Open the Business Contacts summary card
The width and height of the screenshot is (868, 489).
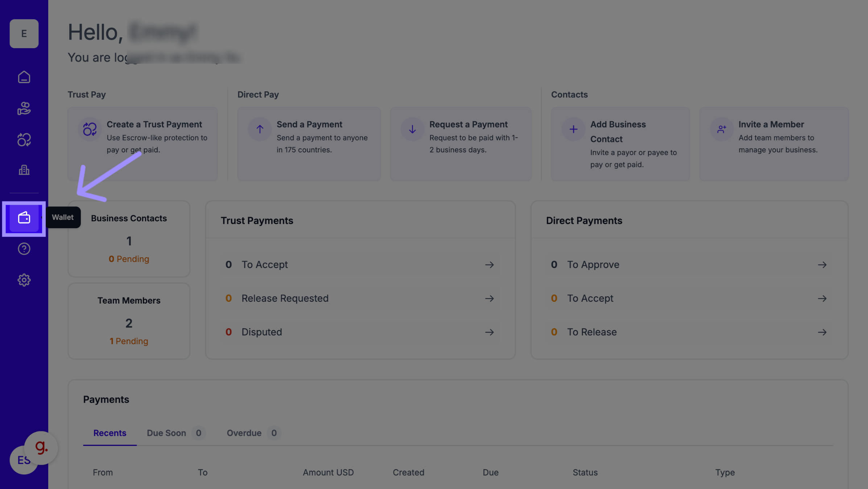(129, 239)
